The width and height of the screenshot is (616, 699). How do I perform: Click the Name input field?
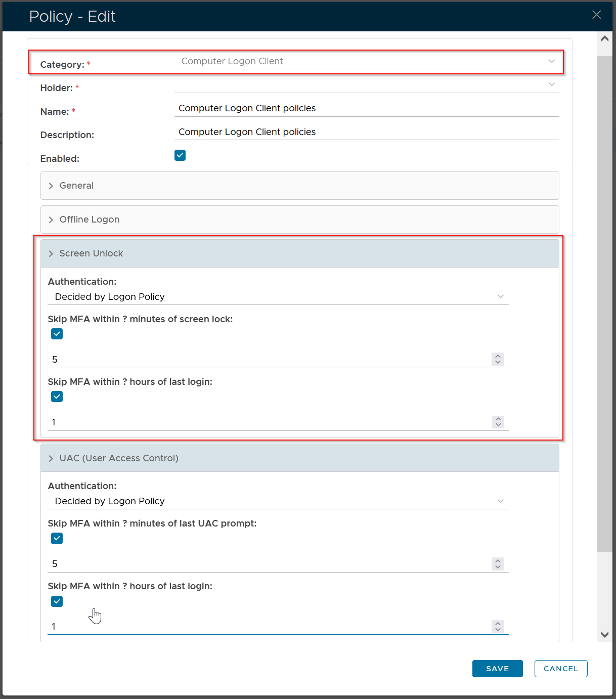point(367,108)
